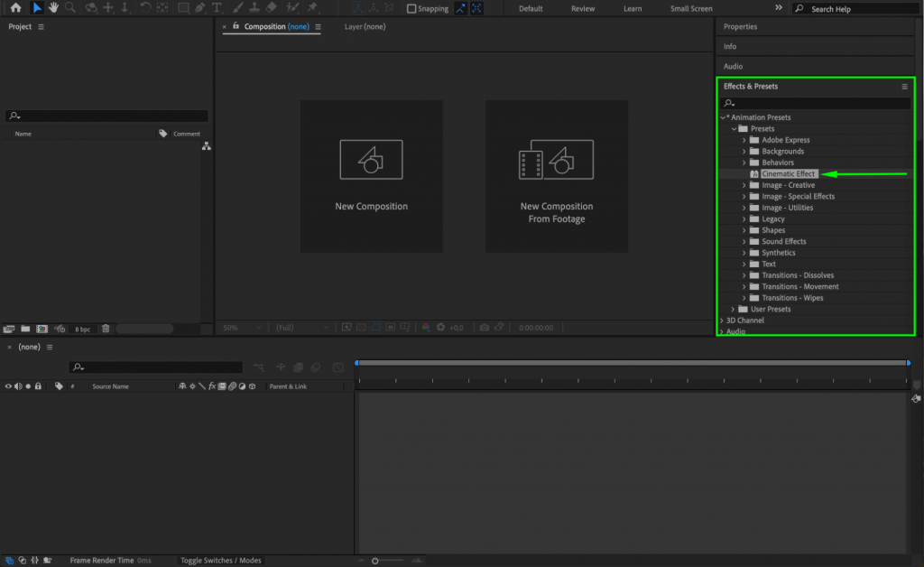924x567 pixels.
Task: Switch to the Layer (none) tab
Action: (x=365, y=27)
